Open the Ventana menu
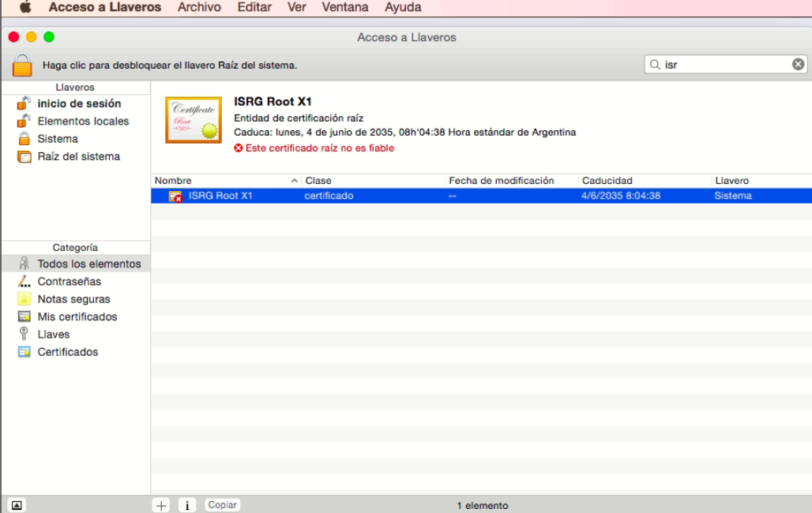 click(x=345, y=7)
